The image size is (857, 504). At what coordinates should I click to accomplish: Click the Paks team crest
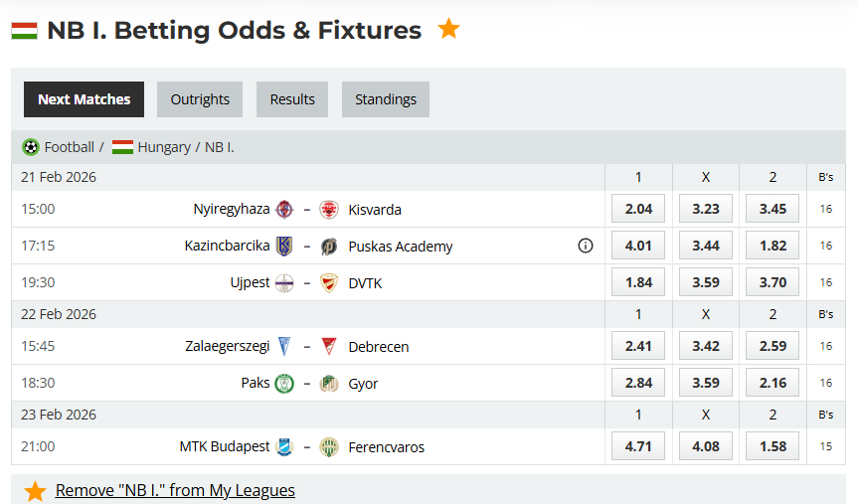(284, 383)
